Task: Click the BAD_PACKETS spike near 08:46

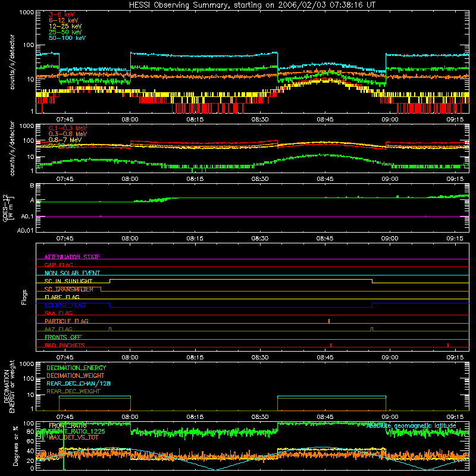Action: click(x=331, y=345)
